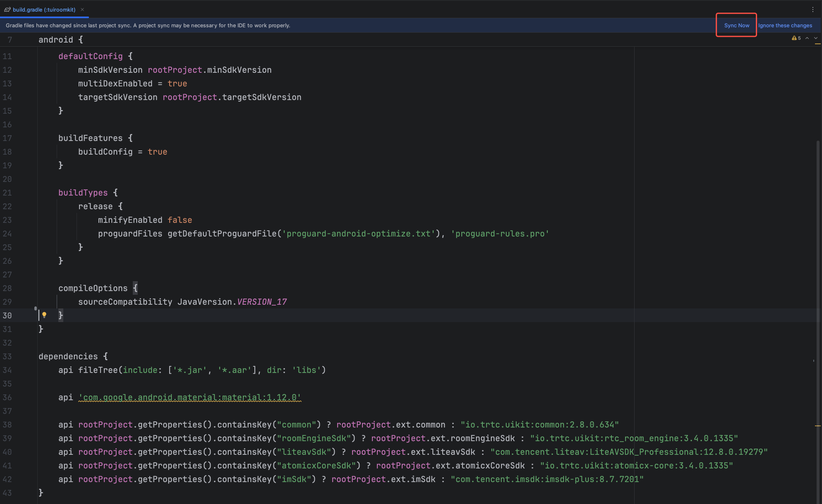Click Ignore these changes link
The image size is (822, 504).
pos(785,25)
